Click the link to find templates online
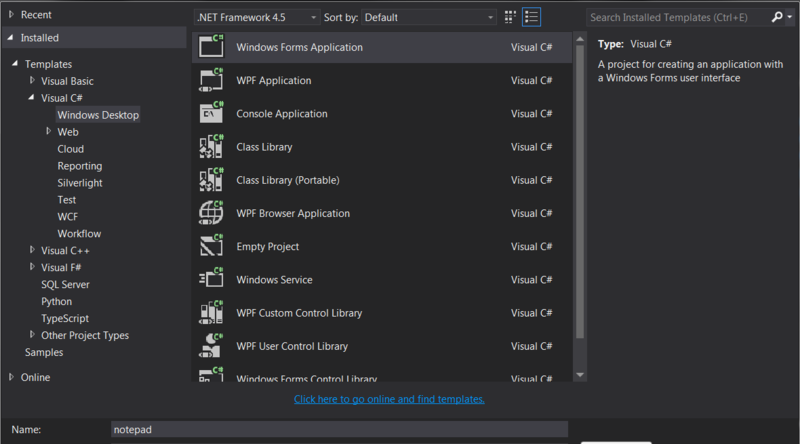Viewport: 800px width, 444px height. [x=389, y=399]
